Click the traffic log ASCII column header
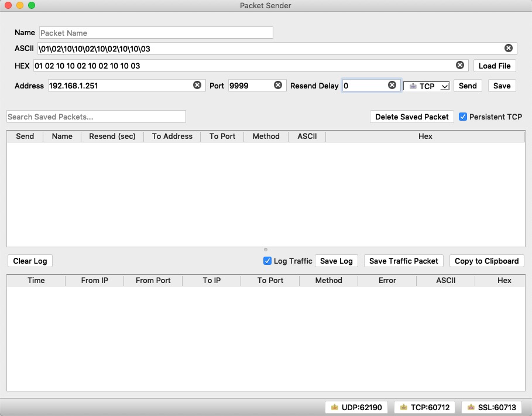Image resolution: width=532 pixels, height=416 pixels. (x=446, y=281)
